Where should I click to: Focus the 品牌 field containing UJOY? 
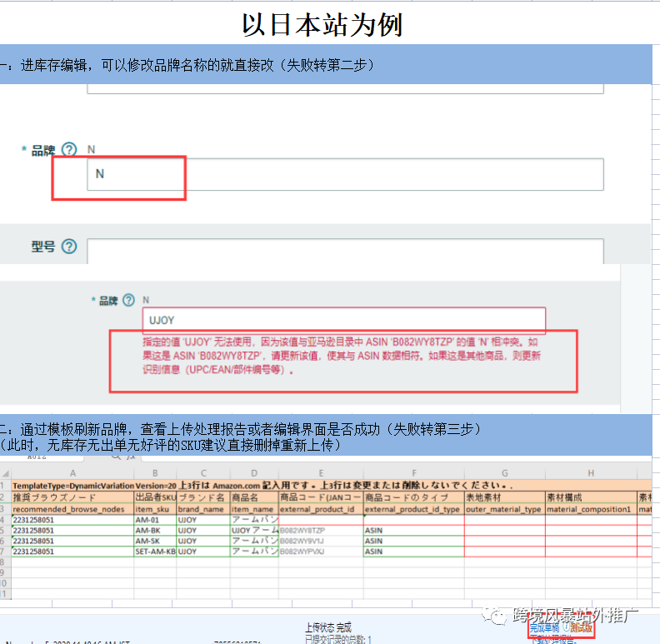point(344,320)
